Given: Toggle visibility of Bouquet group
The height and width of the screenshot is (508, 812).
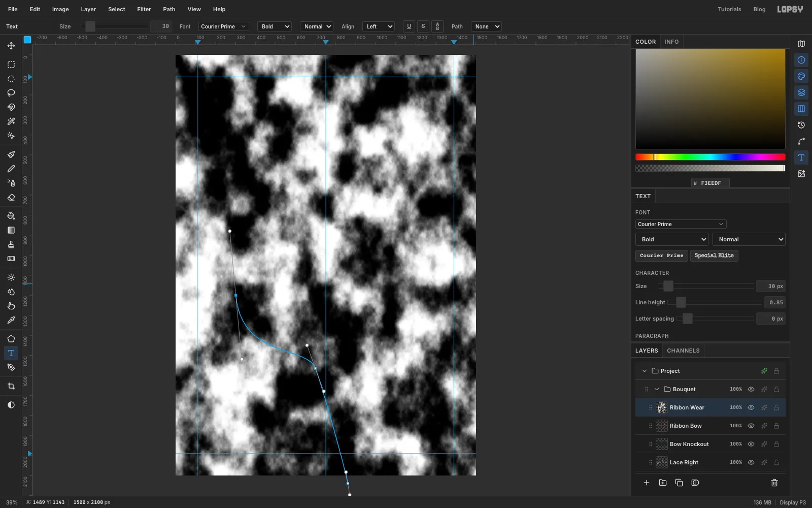Looking at the screenshot, I should click(751, 389).
